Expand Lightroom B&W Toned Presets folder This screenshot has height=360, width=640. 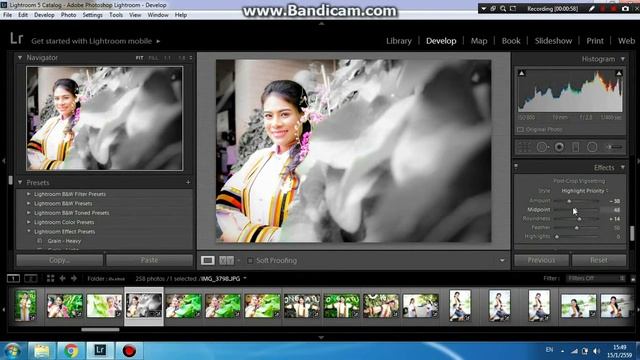(x=29, y=213)
